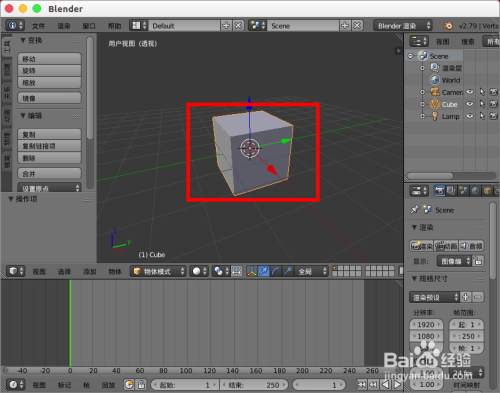Viewport: 500px width, 393px height.
Task: Open the 窗口 menu in top bar
Action: pos(89,26)
